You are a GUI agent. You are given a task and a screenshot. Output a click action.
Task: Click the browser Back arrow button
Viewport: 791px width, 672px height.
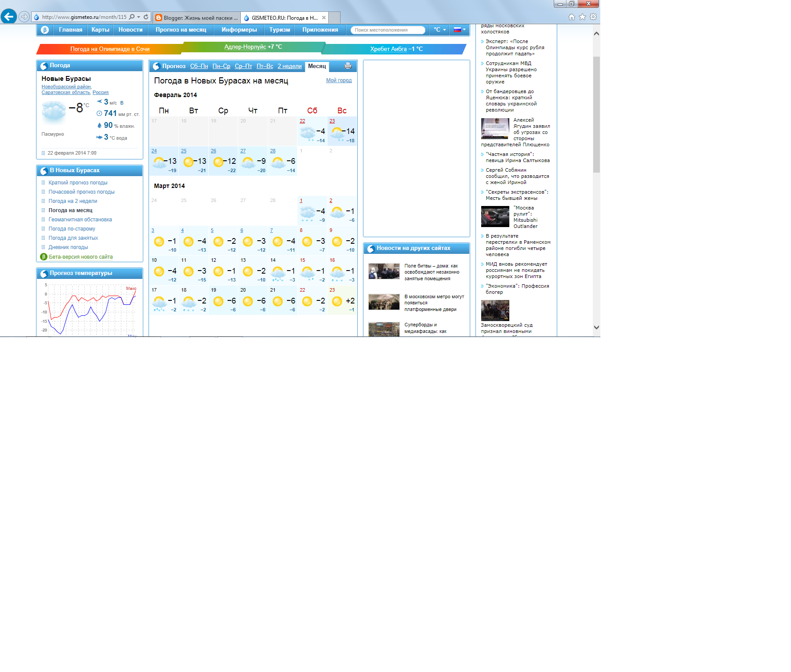point(9,17)
